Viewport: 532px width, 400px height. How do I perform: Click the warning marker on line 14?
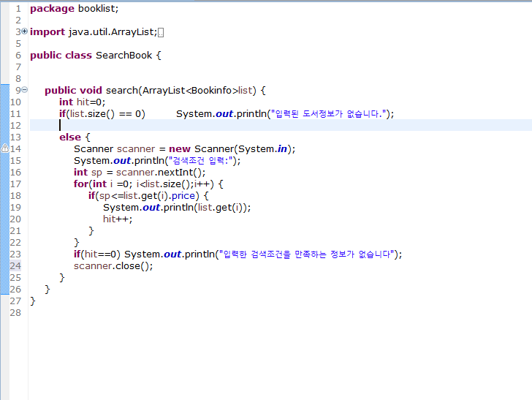pos(5,148)
